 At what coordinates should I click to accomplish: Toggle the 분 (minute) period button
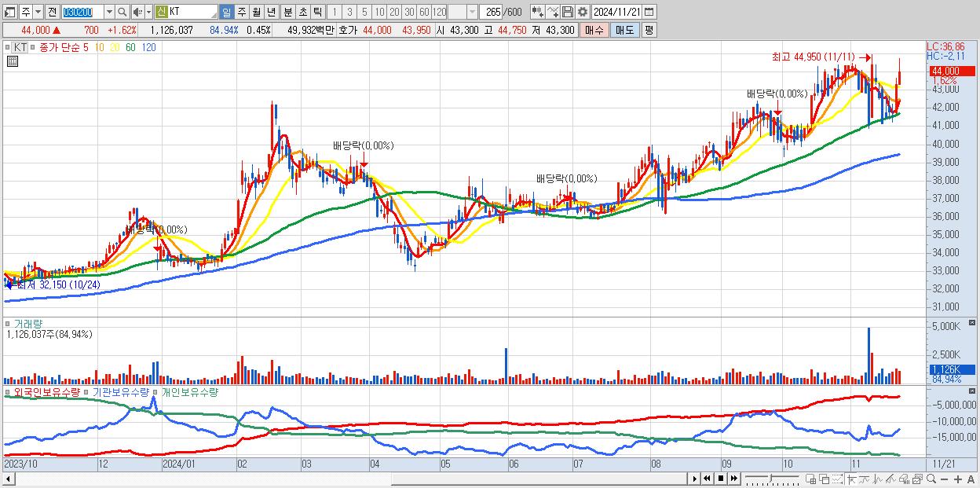click(x=287, y=12)
